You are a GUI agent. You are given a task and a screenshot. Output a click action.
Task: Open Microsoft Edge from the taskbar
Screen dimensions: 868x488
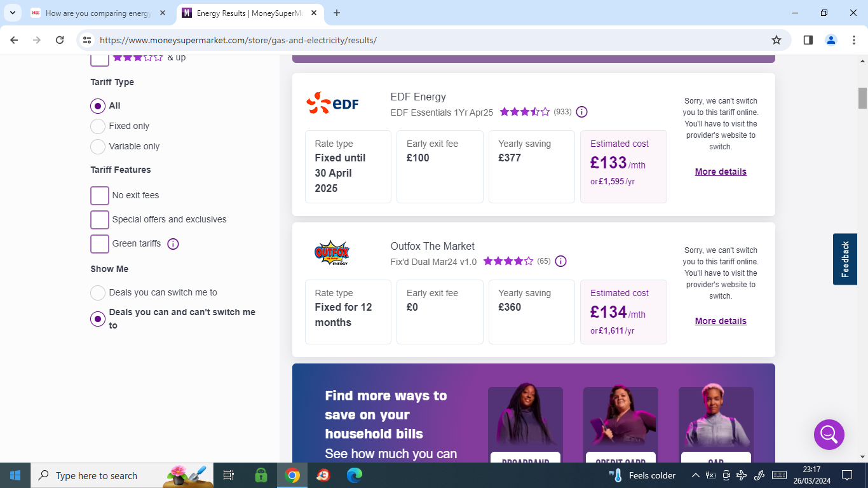click(x=355, y=475)
